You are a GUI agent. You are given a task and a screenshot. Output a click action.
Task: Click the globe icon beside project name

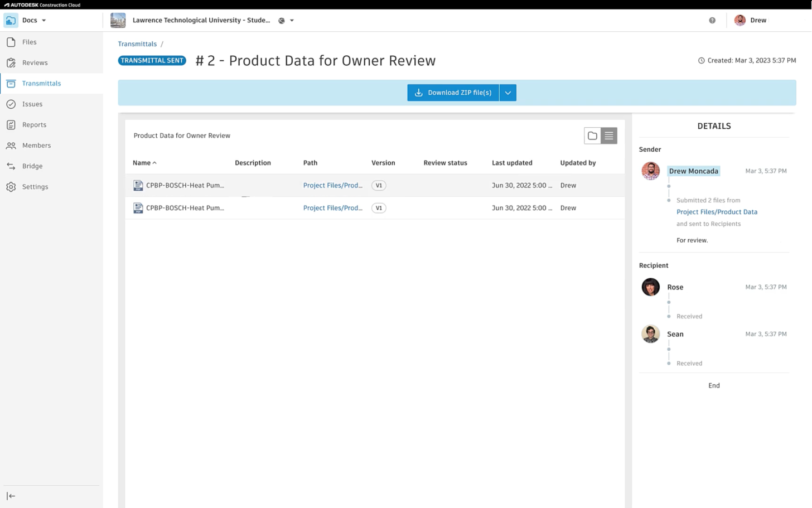[x=282, y=21]
